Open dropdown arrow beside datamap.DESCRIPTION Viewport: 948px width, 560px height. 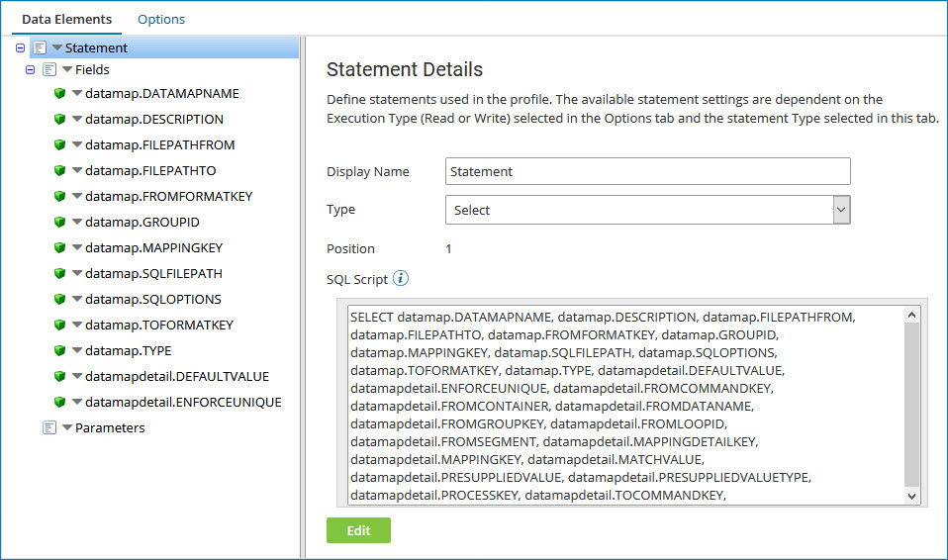pyautogui.click(x=77, y=119)
